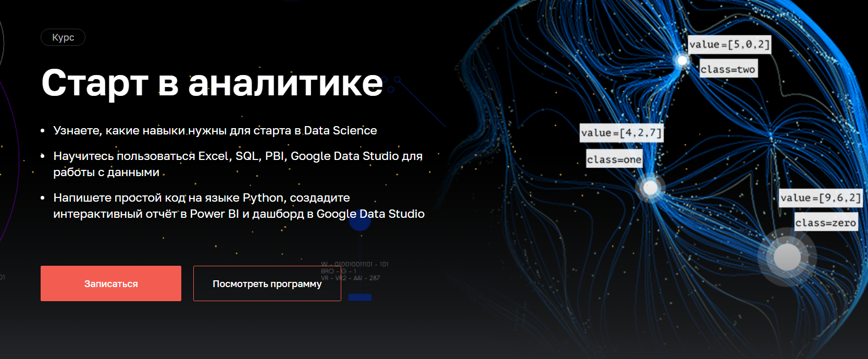Image resolution: width=868 pixels, height=359 pixels.
Task: Click the value=[4,2,7] label
Action: (621, 133)
